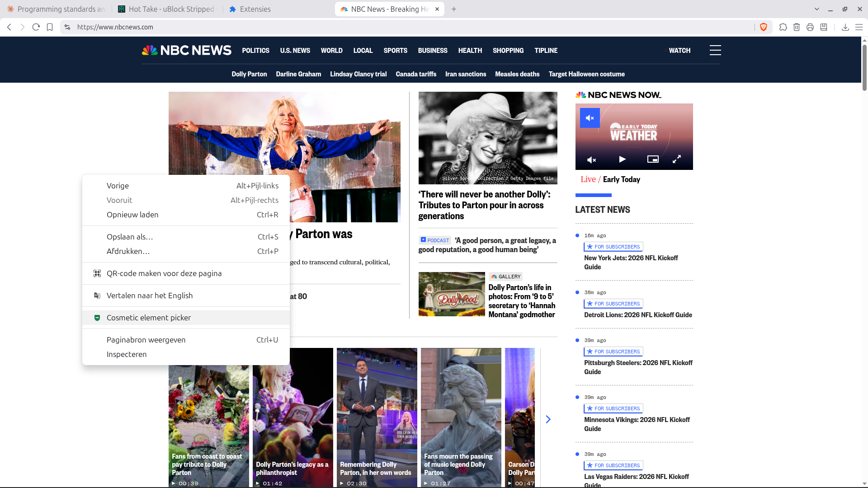The width and height of the screenshot is (868, 488).
Task: Go to the U.S. News section
Action: (295, 51)
